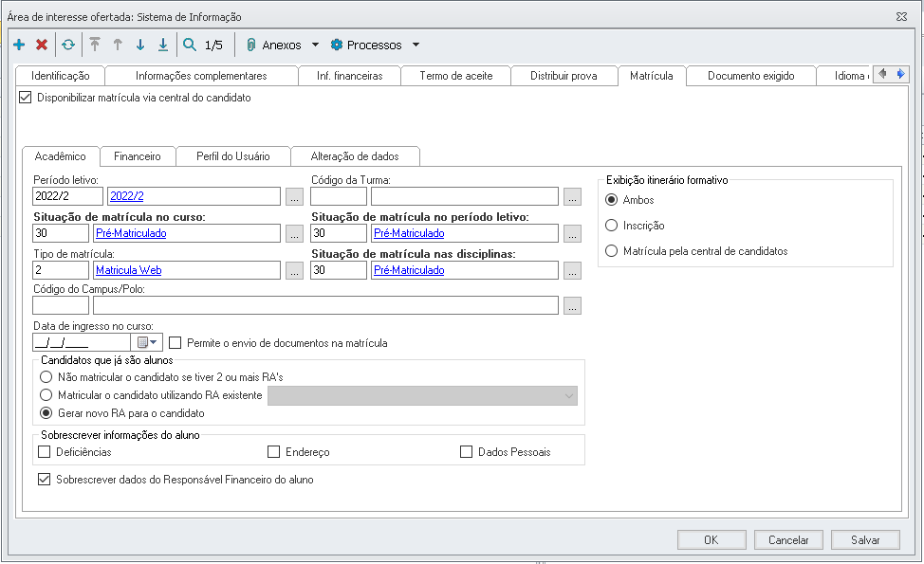This screenshot has width=924, height=564.
Task: Open the RA existente combo box
Action: pyautogui.click(x=422, y=395)
